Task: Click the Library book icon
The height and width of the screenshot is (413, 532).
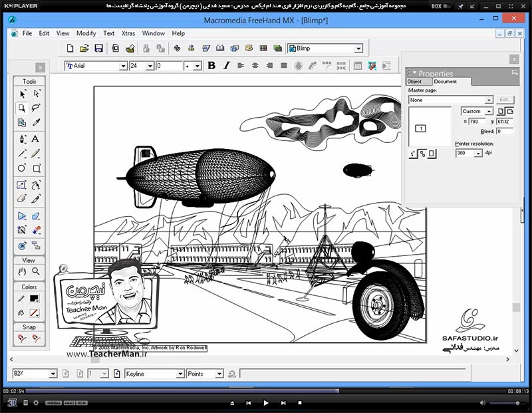Action: pos(220,48)
